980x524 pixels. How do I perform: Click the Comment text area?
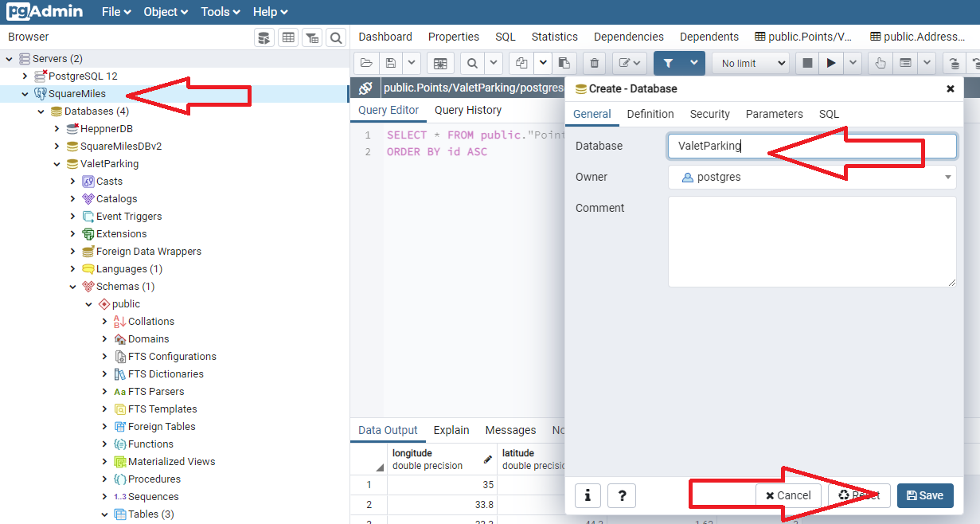[x=812, y=241]
